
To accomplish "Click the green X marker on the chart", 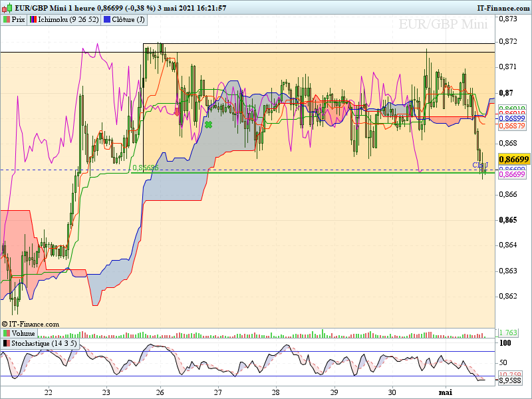I will (208, 124).
